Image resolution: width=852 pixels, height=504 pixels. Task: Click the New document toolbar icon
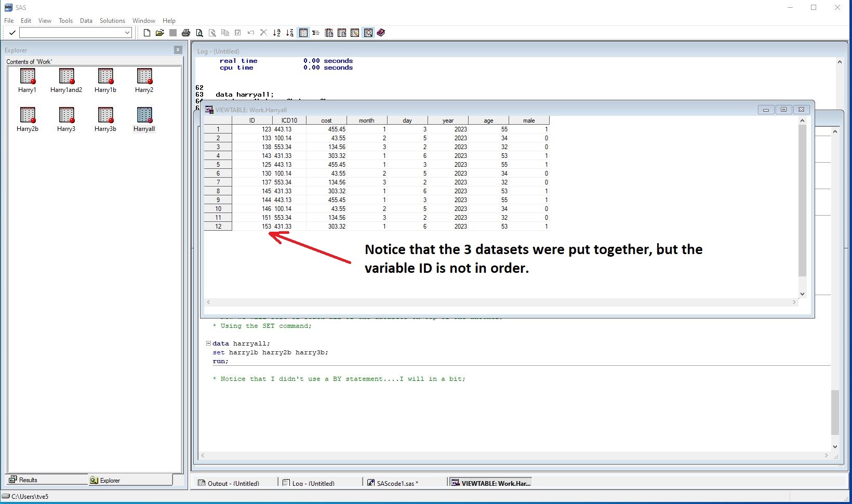tap(147, 33)
